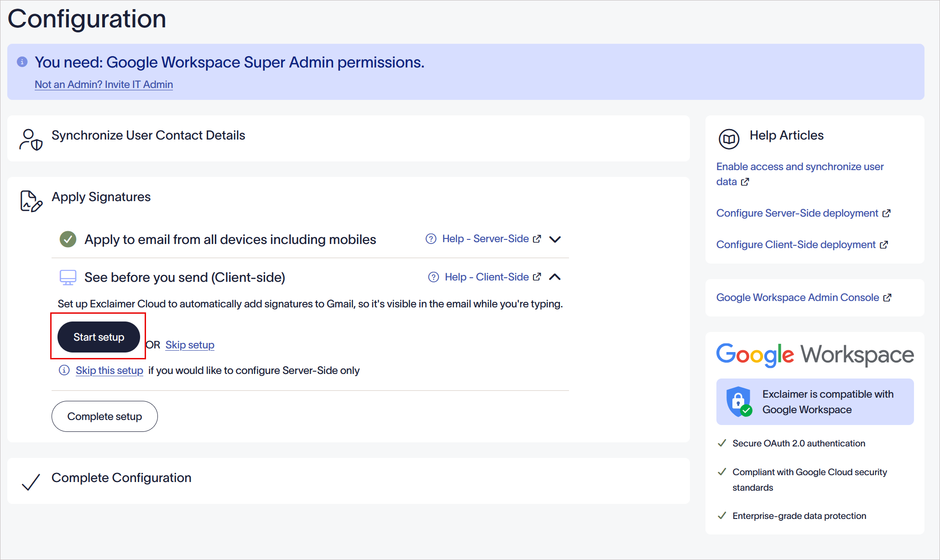The height and width of the screenshot is (560, 940).
Task: Click the Complete setup button
Action: click(x=104, y=416)
